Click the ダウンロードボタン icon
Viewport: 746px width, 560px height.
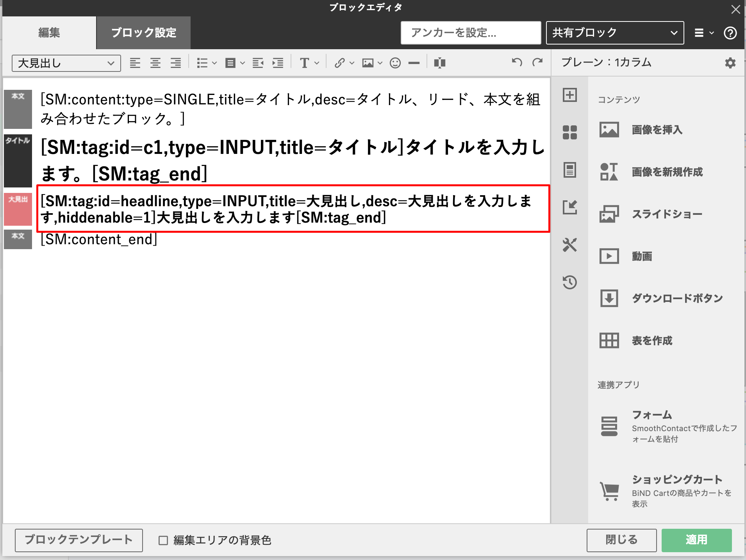tap(609, 298)
